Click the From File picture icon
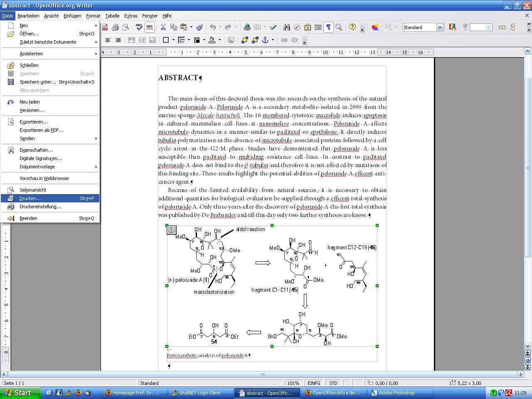Image resolution: width=532 pixels, height=399 pixels. tap(375, 27)
